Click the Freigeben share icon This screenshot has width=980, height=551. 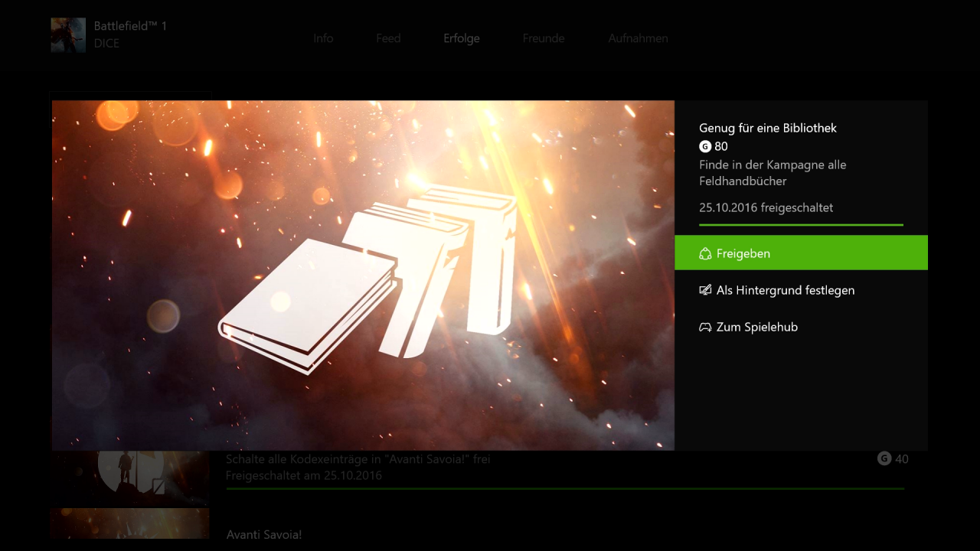[705, 253]
